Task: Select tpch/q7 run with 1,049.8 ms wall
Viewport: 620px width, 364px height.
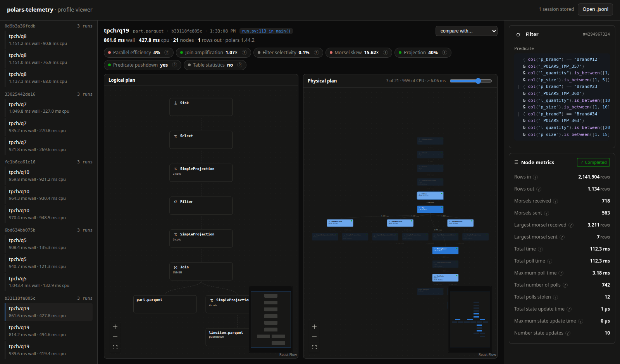Action: tap(48, 108)
